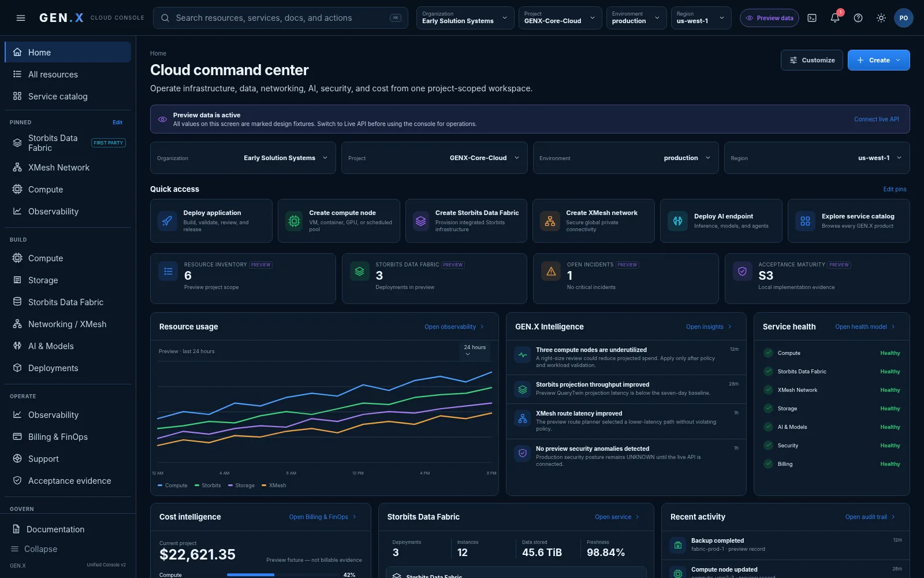Open the pinned XMesh Network item
The height and width of the screenshot is (578, 924).
point(68,167)
